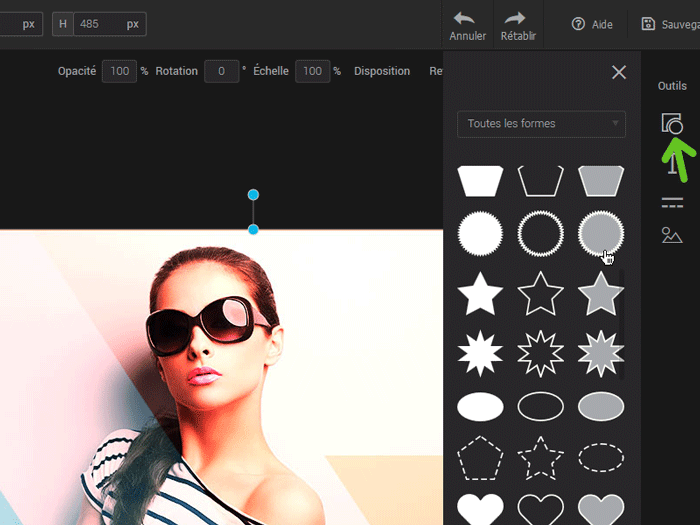700x525 pixels.
Task: Click the Opacité percentage field
Action: point(119,71)
